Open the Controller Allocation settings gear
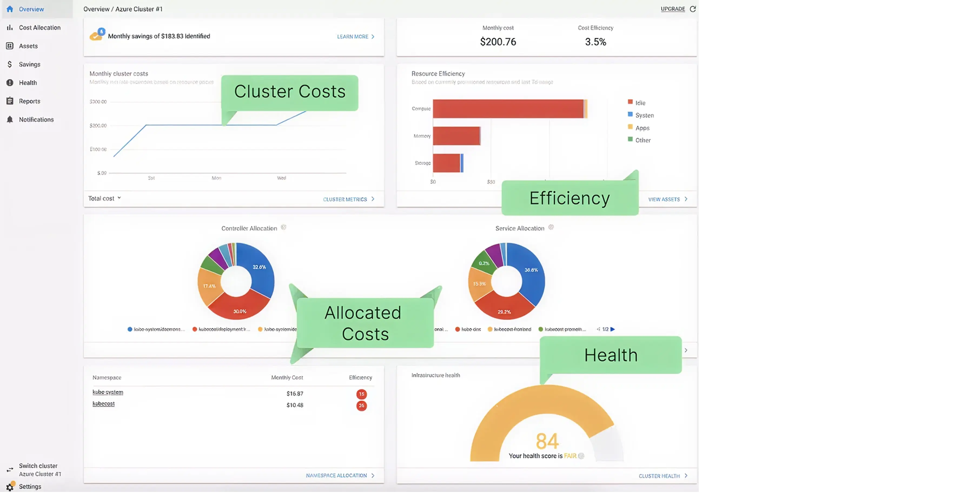980x493 pixels. click(283, 227)
